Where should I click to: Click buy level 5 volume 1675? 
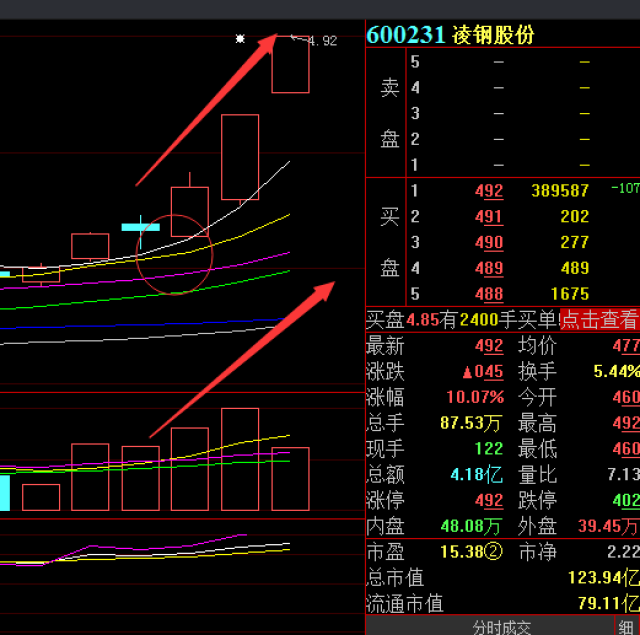(570, 294)
